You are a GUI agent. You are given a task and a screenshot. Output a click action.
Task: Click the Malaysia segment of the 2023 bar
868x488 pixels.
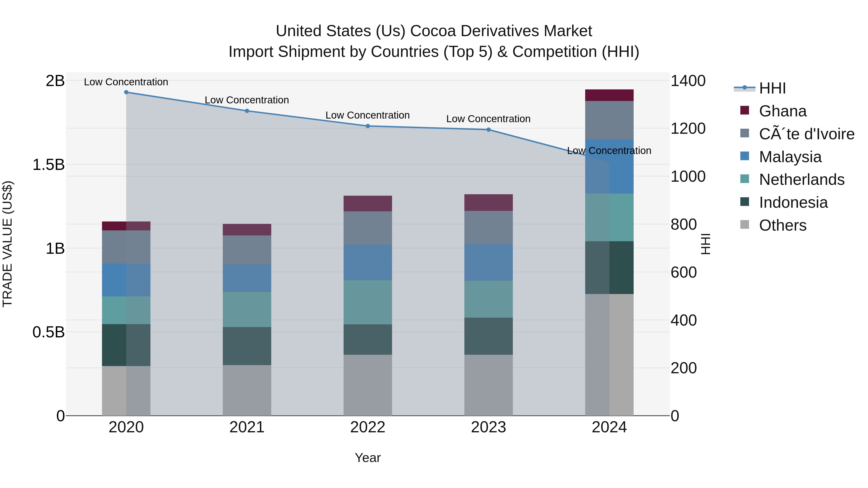[488, 263]
